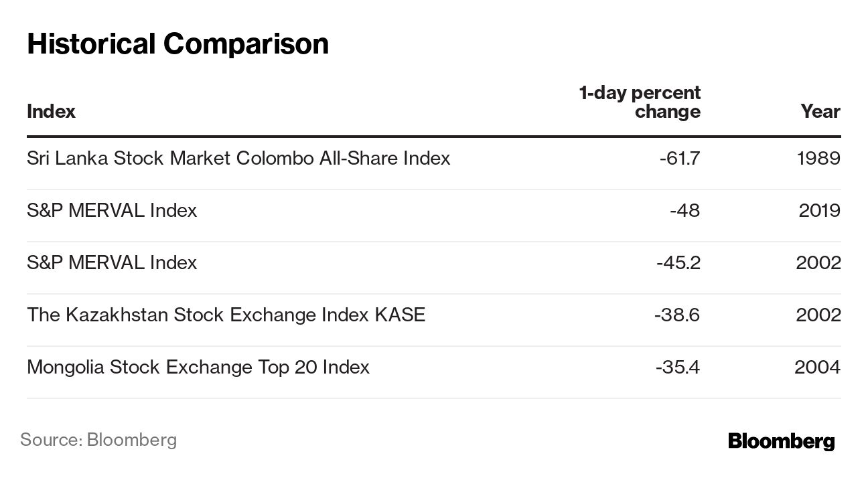
Task: Select the Kazakhstan Stock Exchange Index KASE row
Action: coord(226,315)
